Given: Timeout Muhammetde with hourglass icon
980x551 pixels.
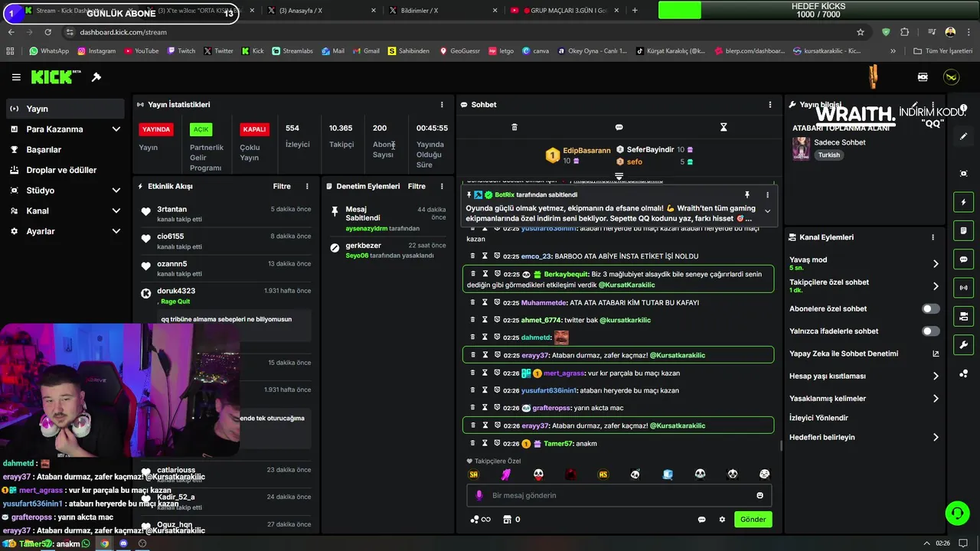Looking at the screenshot, I should coord(485,302).
